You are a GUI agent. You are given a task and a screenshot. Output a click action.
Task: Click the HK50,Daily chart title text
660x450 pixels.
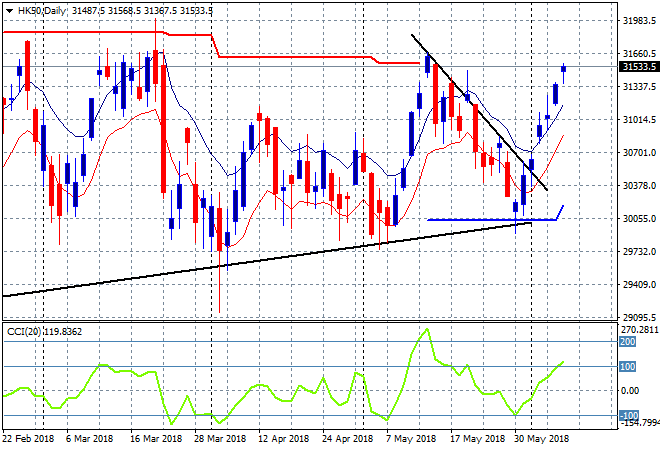(42, 11)
